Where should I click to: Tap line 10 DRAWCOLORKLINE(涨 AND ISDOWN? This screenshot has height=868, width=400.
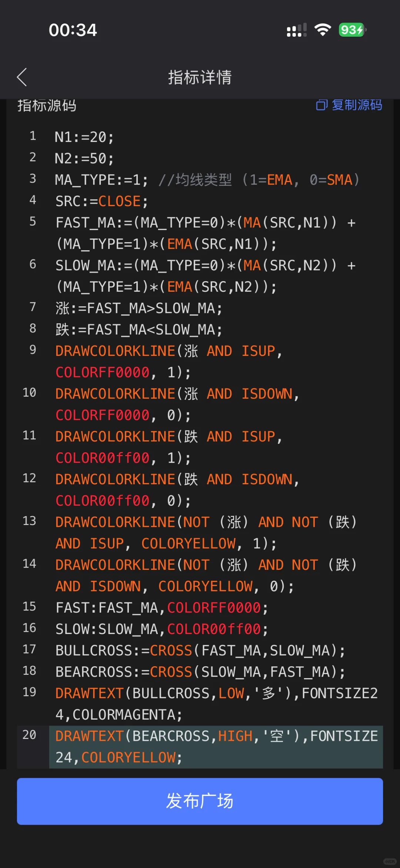tap(177, 405)
